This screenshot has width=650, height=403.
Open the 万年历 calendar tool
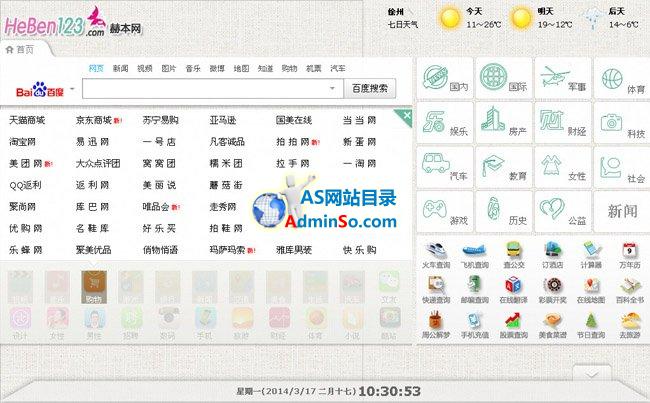click(630, 255)
